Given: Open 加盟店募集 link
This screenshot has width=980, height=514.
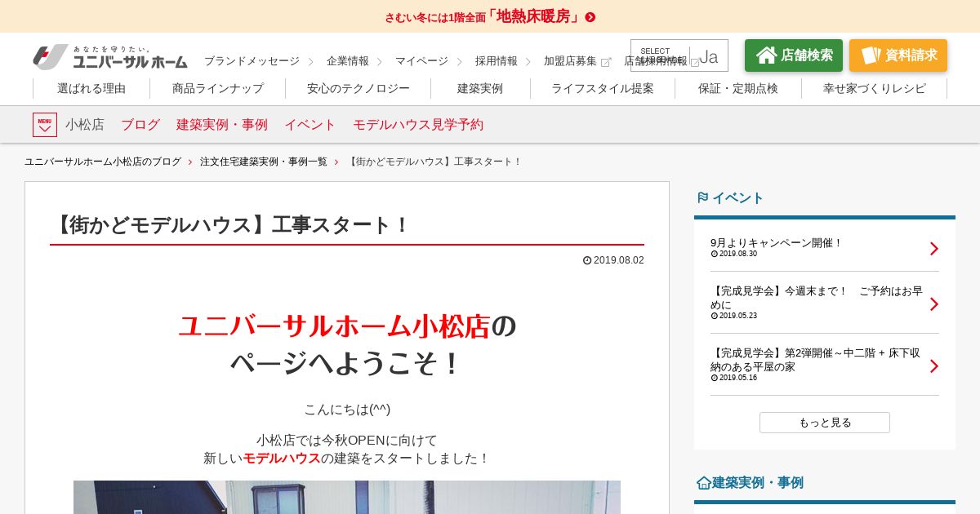Looking at the screenshot, I should point(570,61).
